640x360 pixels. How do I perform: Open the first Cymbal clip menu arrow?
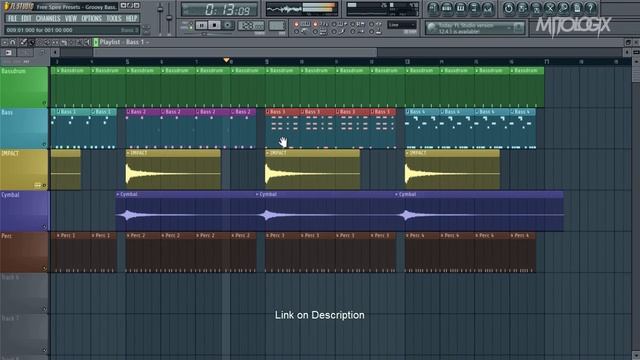coord(118,194)
